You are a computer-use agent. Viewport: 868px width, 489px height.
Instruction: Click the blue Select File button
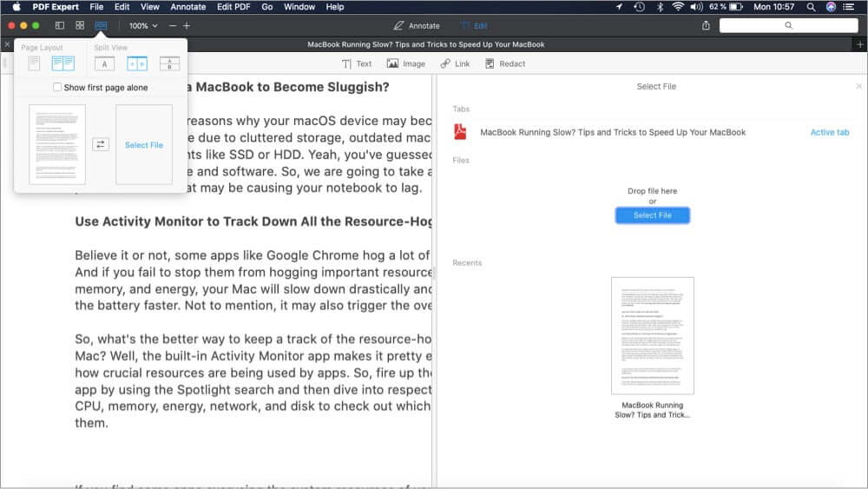(652, 215)
